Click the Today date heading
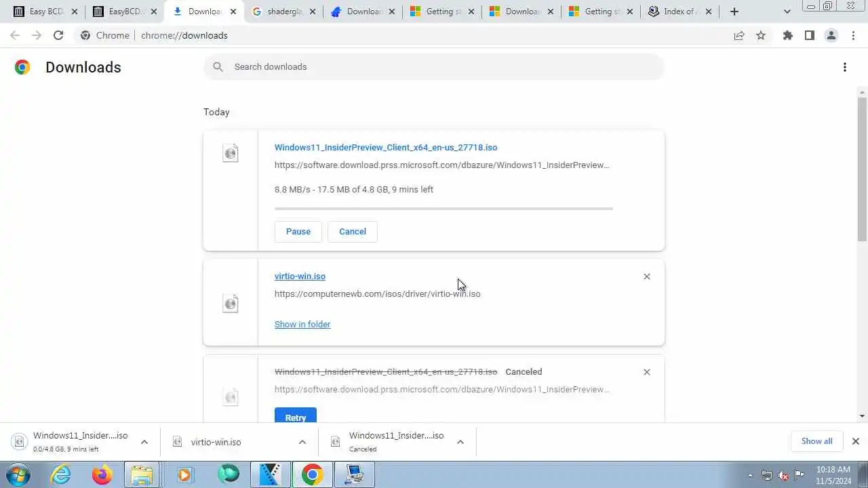 pyautogui.click(x=216, y=112)
